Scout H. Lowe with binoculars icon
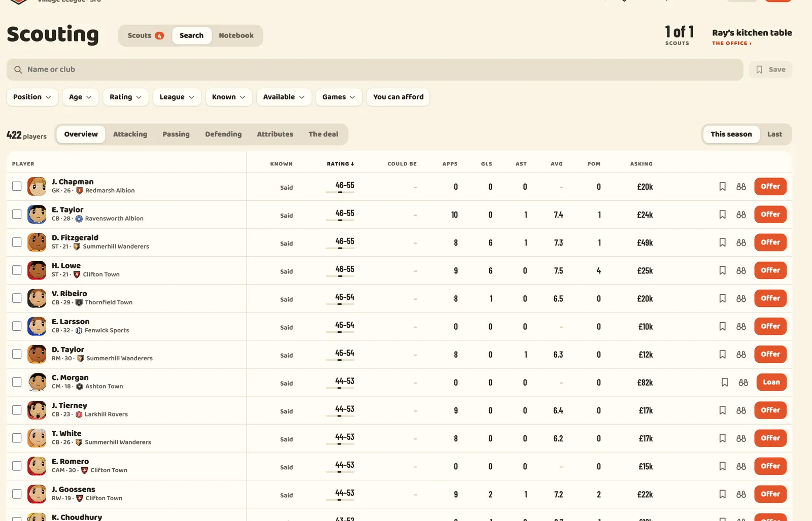The height and width of the screenshot is (521, 812). [741, 270]
